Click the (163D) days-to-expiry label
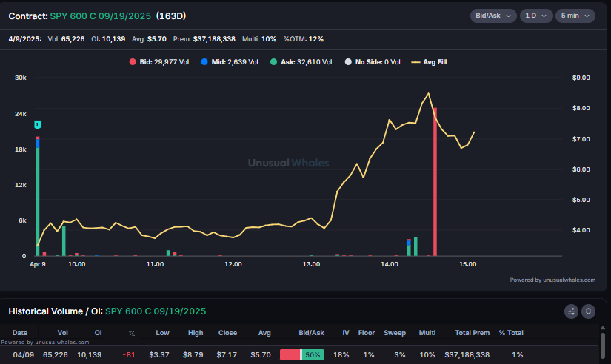This screenshot has width=611, height=364. (170, 16)
